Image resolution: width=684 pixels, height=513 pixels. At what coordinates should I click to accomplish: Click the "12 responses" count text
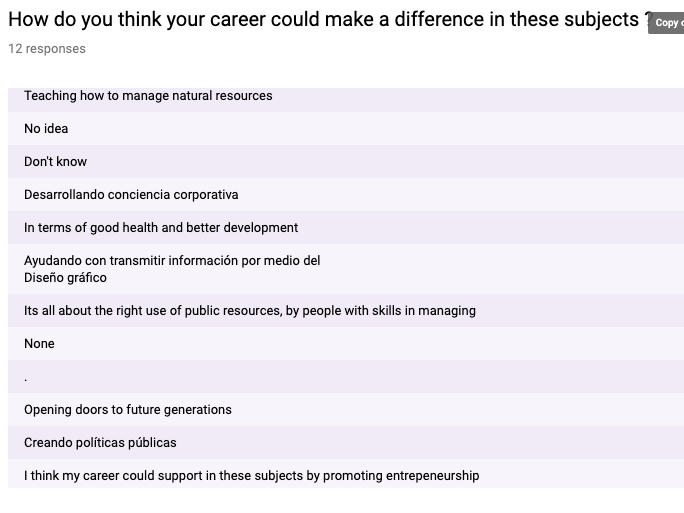pos(47,48)
